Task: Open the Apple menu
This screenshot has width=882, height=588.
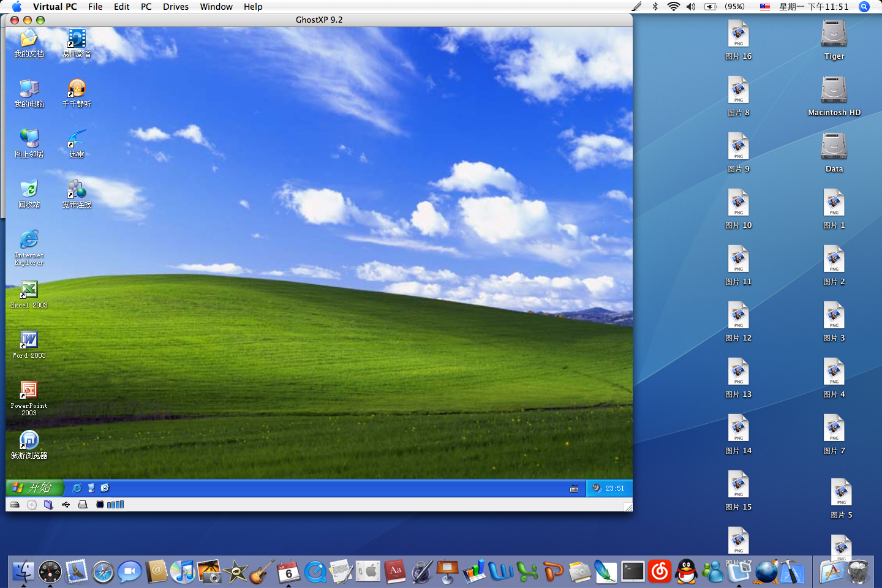Action: pyautogui.click(x=17, y=7)
